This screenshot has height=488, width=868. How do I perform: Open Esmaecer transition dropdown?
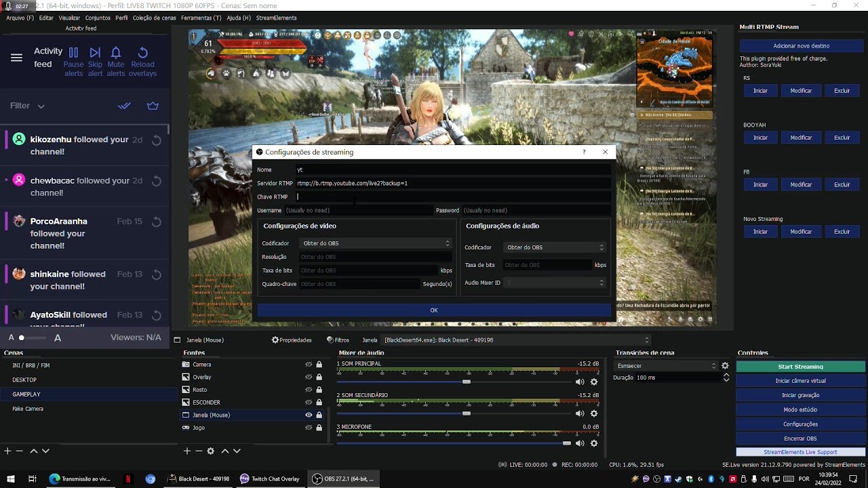pyautogui.click(x=666, y=365)
